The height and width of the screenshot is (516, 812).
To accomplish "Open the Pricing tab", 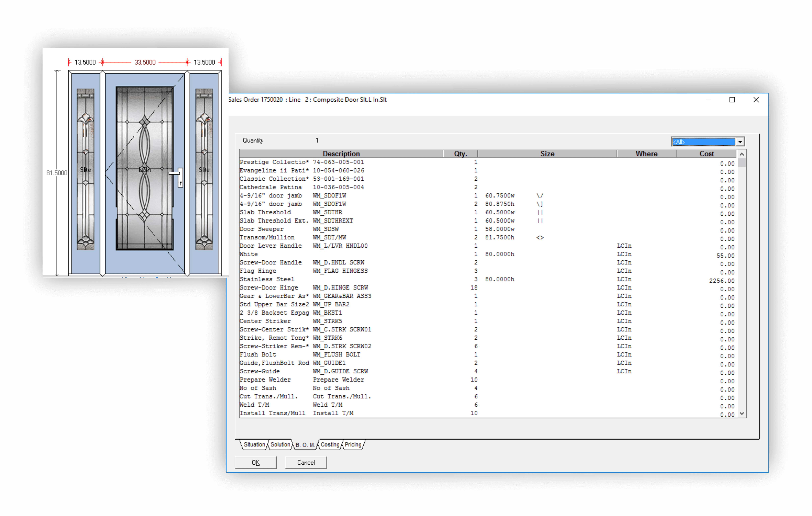I will click(353, 445).
